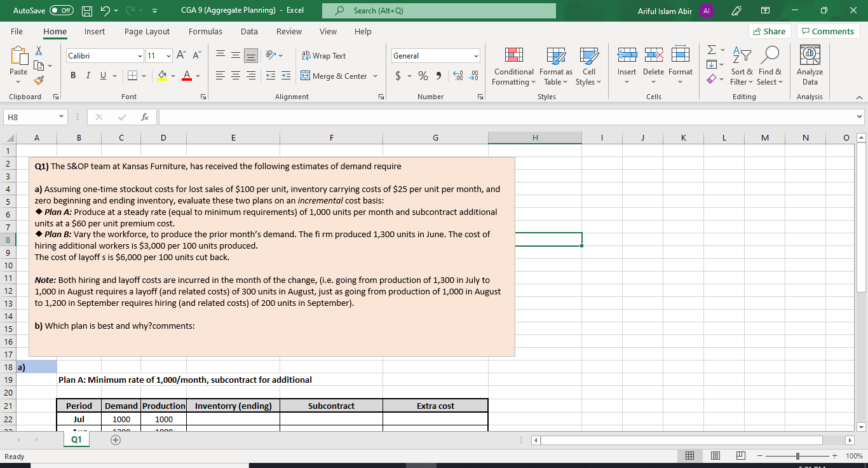
Task: Switch to the Formulas ribbon tab
Action: click(205, 31)
